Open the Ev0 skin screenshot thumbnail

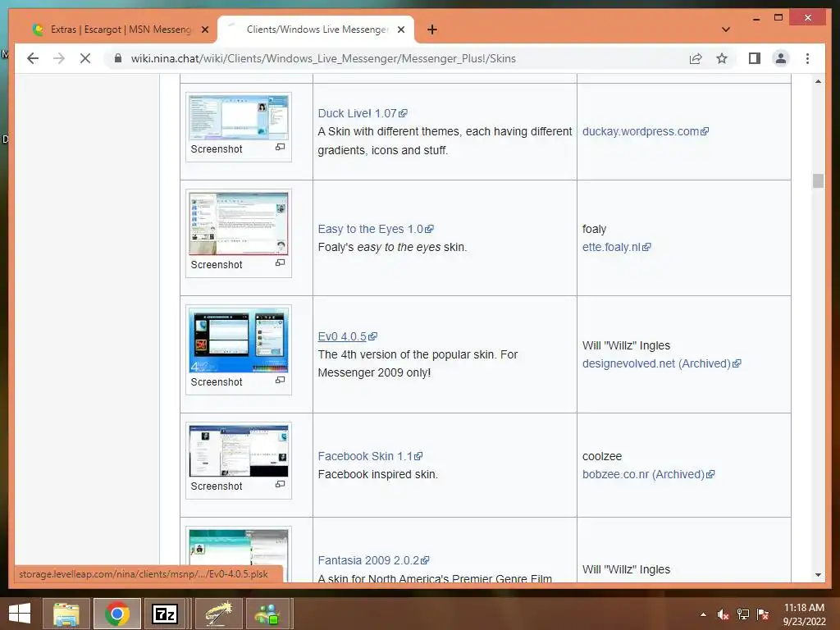[x=239, y=340]
